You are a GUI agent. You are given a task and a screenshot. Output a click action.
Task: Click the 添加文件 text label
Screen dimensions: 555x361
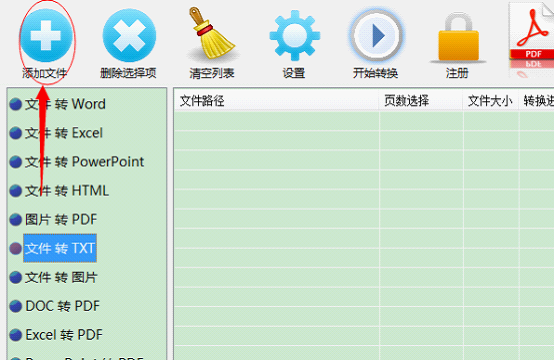45,74
